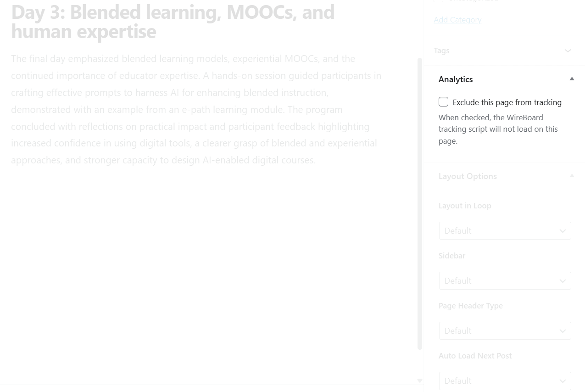Click the editor's vertical scrollbar track
Screen dimensions: 585x392
419,204
